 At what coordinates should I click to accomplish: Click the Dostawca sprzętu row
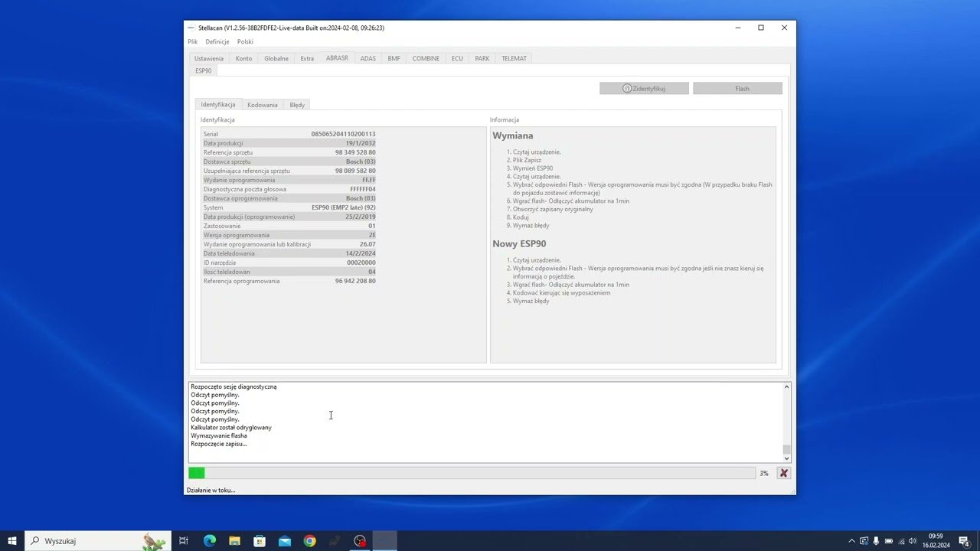click(289, 161)
